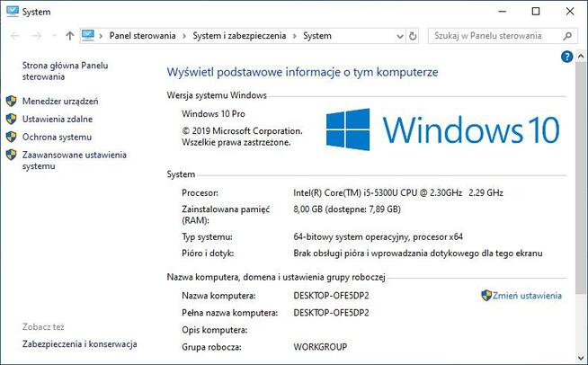Click the Windows 10 logo
This screenshot has width=588, height=365.
tap(443, 129)
